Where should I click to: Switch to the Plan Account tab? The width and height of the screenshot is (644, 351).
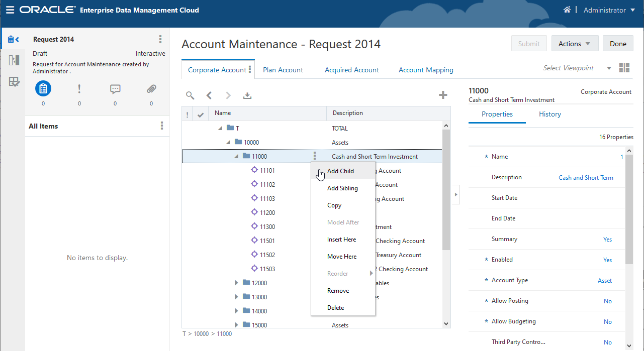283,70
